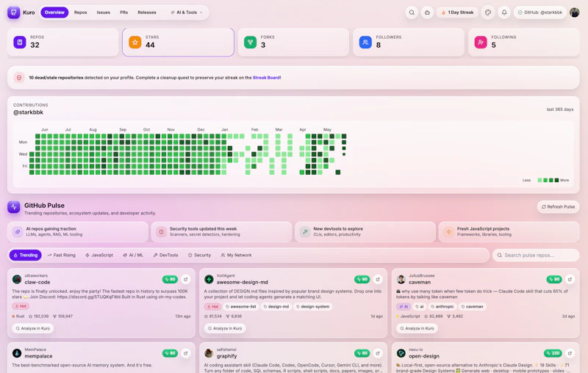Focus the Search pulse repos field
The height and width of the screenshot is (373, 588).
(536, 255)
